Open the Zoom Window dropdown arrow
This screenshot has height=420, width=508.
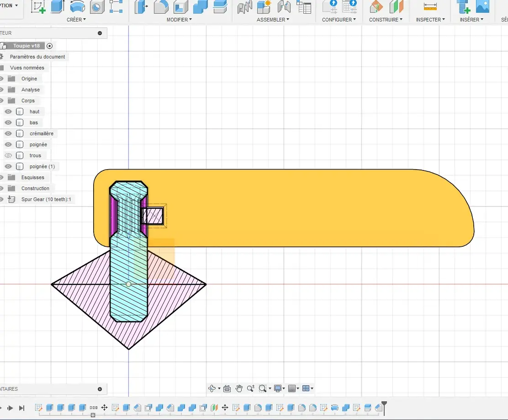pyautogui.click(x=270, y=388)
